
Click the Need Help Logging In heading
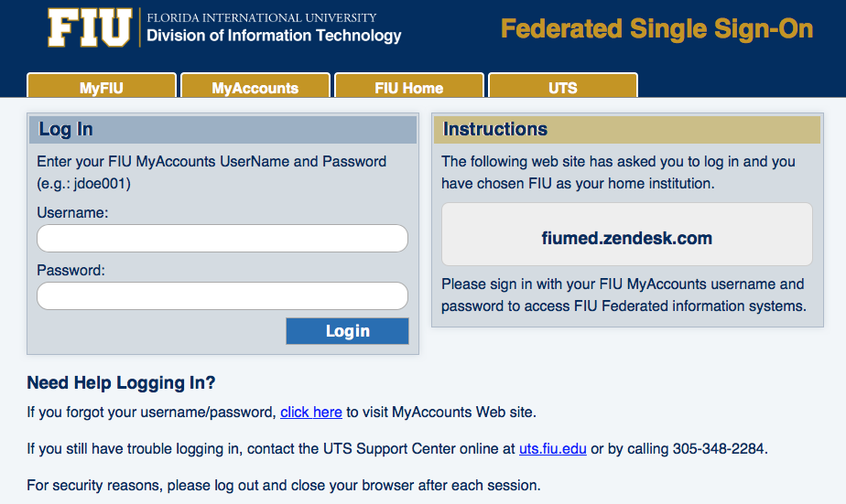click(122, 382)
